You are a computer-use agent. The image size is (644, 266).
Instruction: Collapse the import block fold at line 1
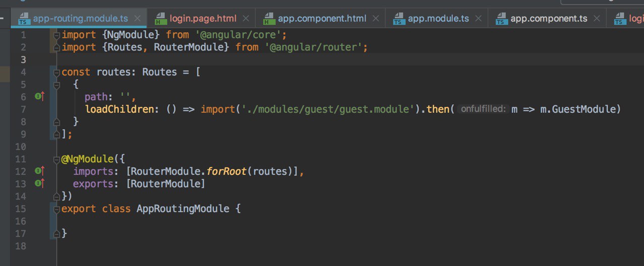57,35
